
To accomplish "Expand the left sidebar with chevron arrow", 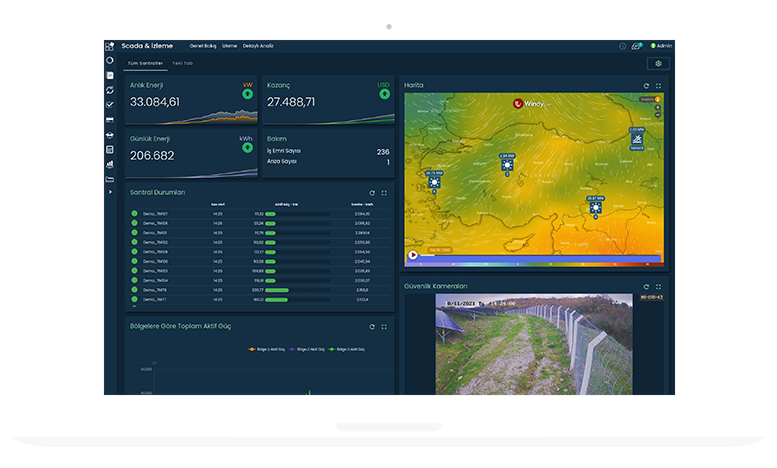I will point(110,192).
